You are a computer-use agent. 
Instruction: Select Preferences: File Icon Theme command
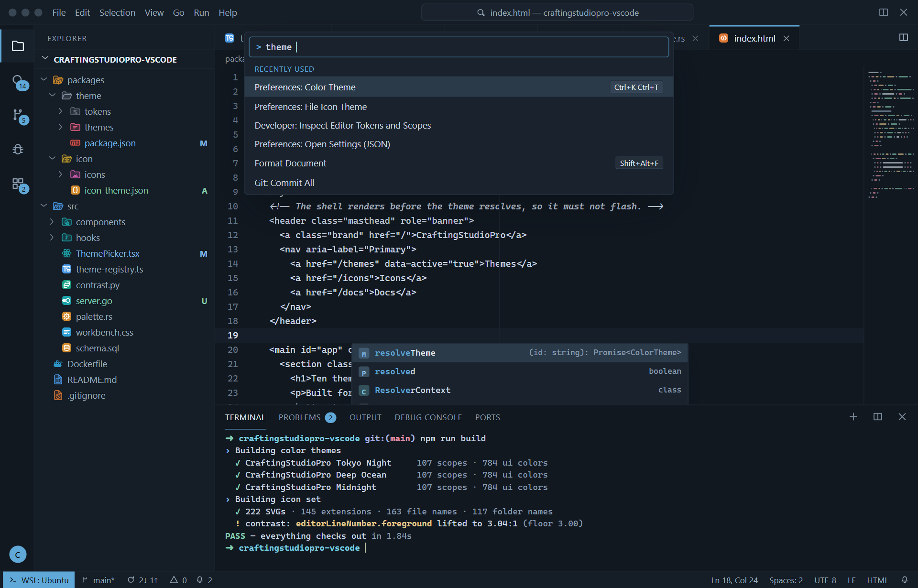pos(459,107)
